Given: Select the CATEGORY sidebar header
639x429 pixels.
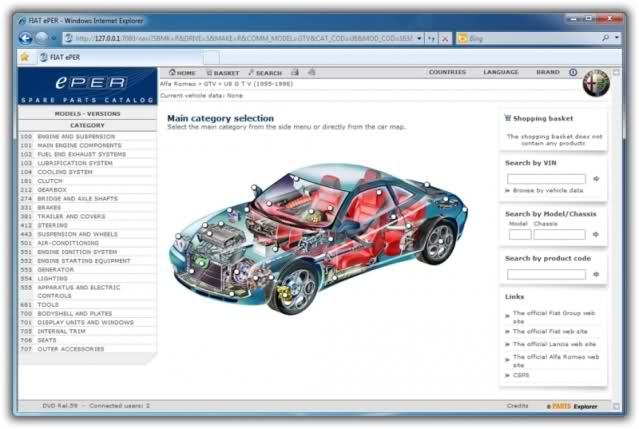Looking at the screenshot, I should [x=87, y=125].
